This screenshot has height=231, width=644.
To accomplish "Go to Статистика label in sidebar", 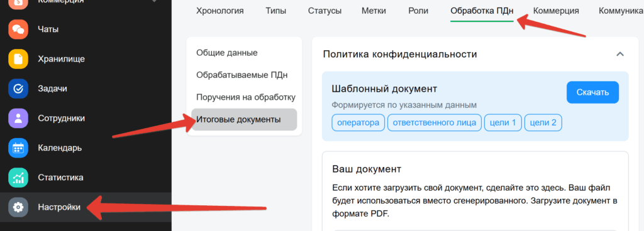I will click(60, 178).
